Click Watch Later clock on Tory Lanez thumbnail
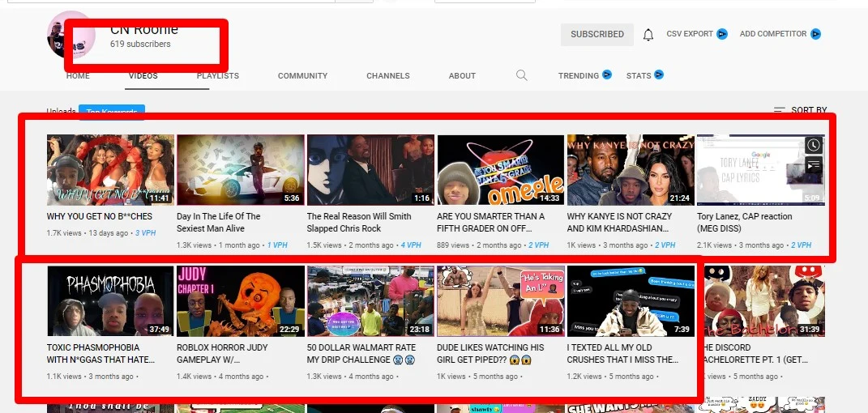 click(814, 145)
